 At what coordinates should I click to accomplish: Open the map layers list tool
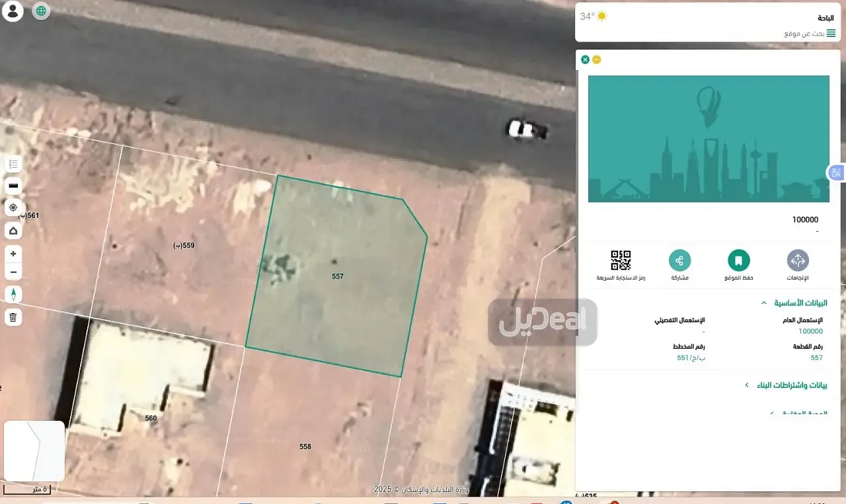point(13,164)
